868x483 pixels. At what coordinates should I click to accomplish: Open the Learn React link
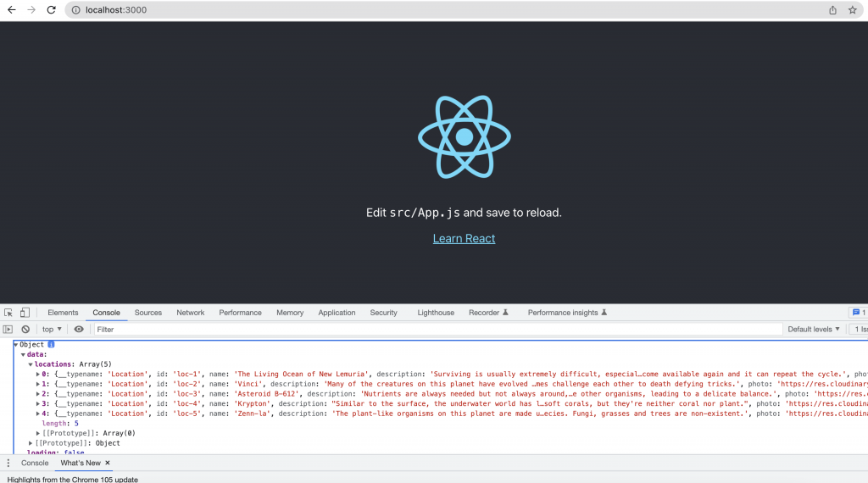[464, 238]
